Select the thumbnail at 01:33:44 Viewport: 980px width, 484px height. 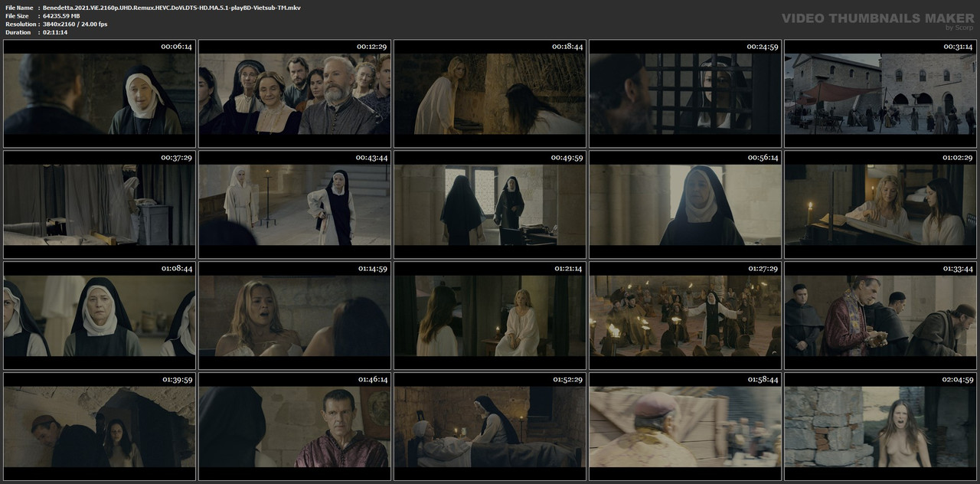tap(880, 316)
